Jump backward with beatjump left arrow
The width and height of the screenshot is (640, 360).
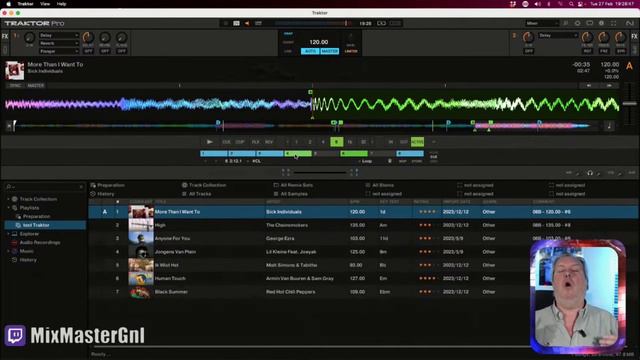tap(589, 85)
